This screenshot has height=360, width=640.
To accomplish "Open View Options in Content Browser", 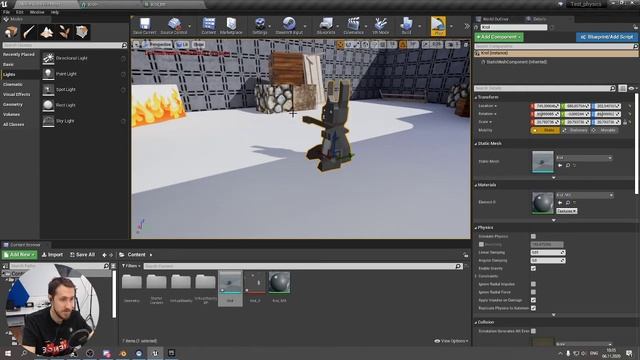I will [451, 341].
